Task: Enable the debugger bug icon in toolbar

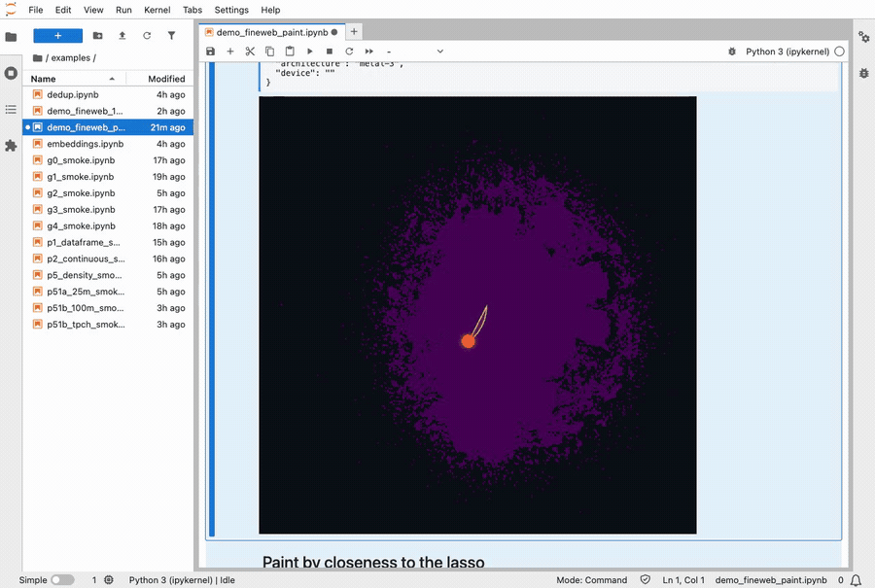Action: point(732,52)
